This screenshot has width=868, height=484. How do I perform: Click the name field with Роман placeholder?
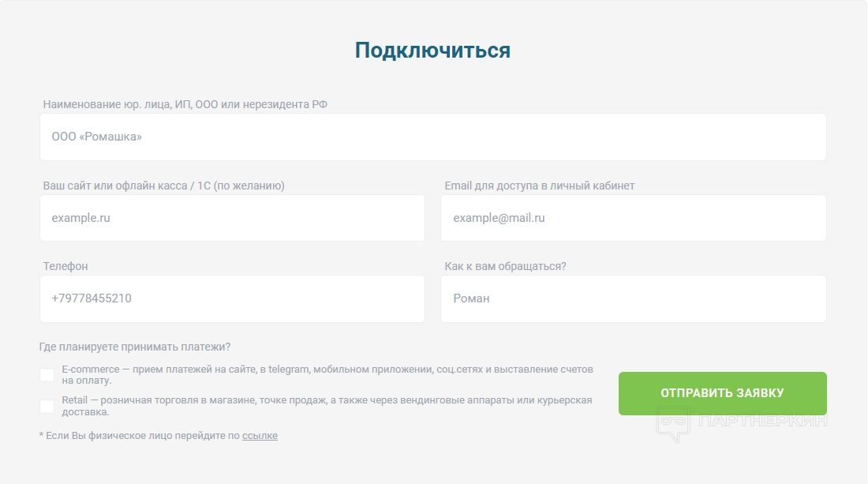click(633, 298)
